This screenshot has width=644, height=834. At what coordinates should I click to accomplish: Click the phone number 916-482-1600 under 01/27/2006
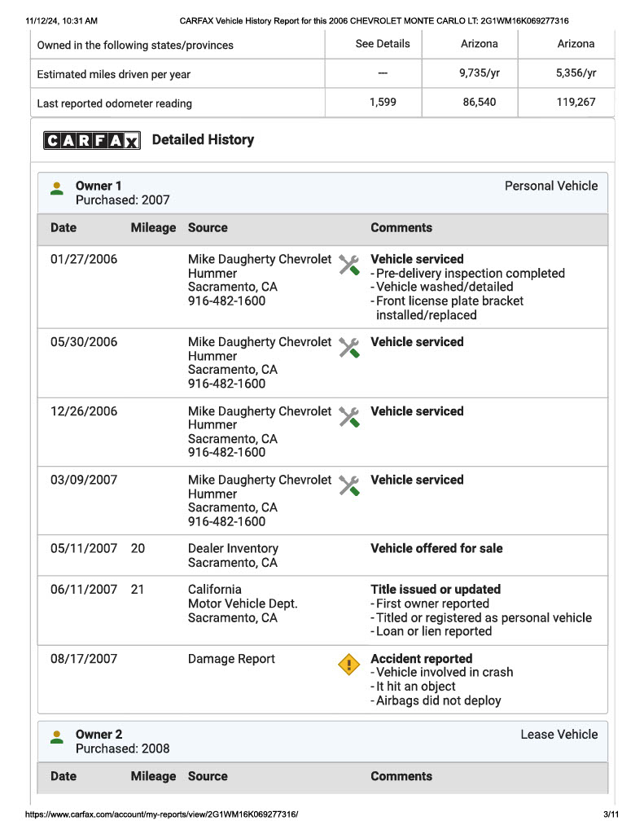[226, 301]
